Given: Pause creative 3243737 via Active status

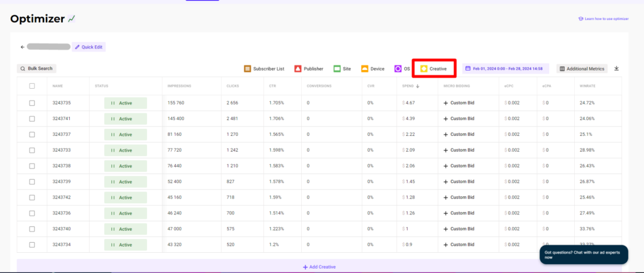Looking at the screenshot, I should [125, 135].
